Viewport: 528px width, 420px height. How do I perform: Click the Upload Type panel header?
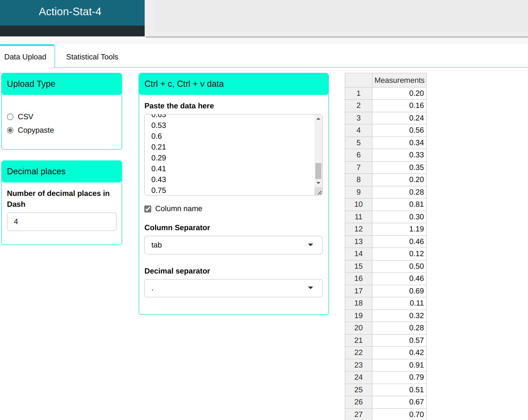(x=62, y=84)
